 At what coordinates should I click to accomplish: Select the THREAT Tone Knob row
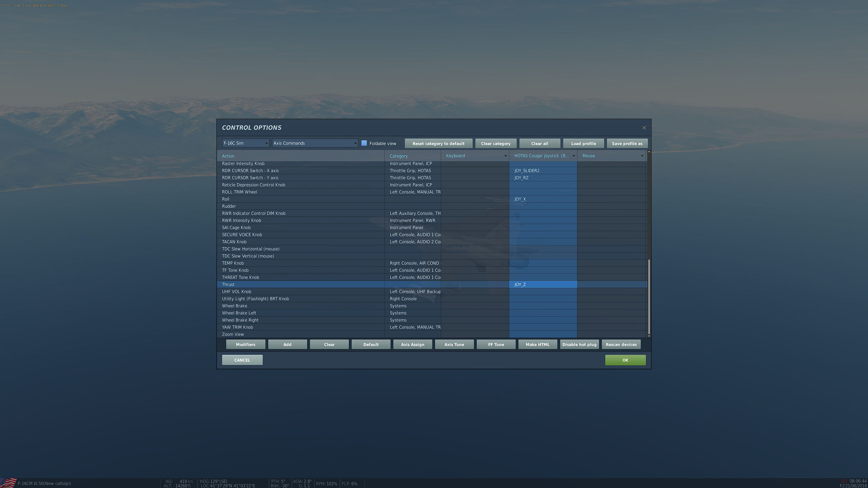point(432,277)
